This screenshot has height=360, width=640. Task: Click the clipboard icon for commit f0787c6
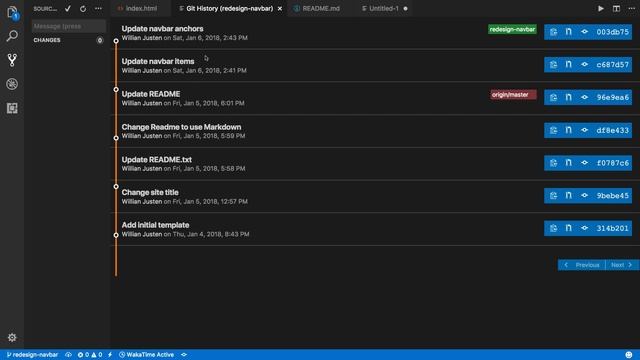point(553,163)
